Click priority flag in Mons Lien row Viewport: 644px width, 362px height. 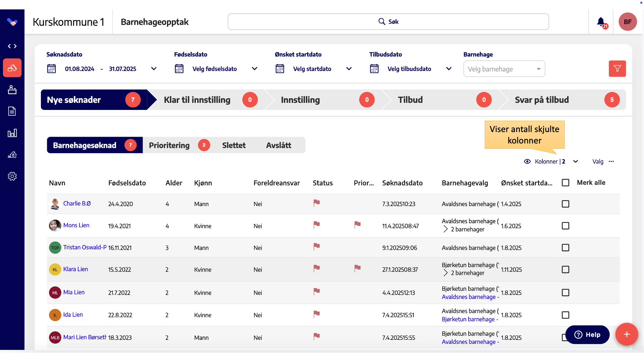357,225
